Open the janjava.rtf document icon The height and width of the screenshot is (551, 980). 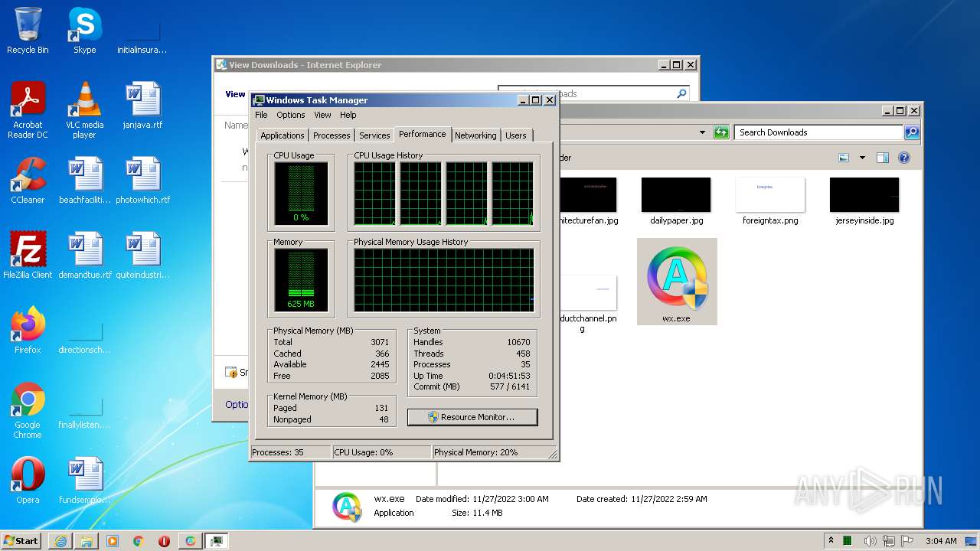pos(142,106)
